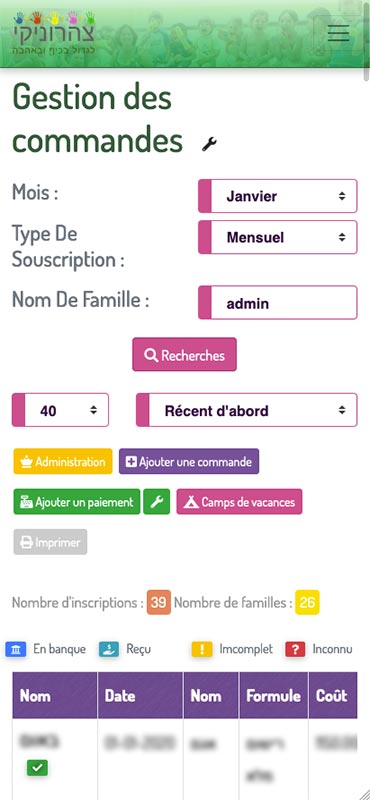The width and height of the screenshot is (370, 800).
Task: Toggle the green checkmark in first row
Action: tap(37, 767)
